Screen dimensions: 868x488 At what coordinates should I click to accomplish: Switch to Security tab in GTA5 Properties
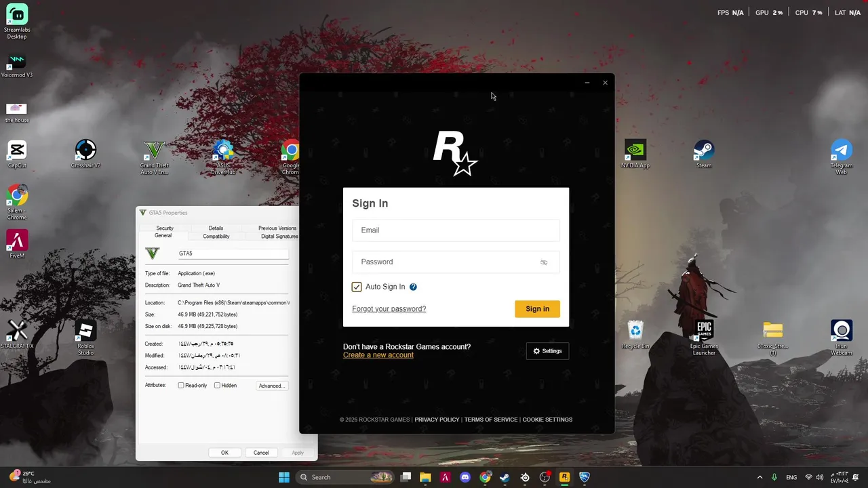(x=165, y=228)
